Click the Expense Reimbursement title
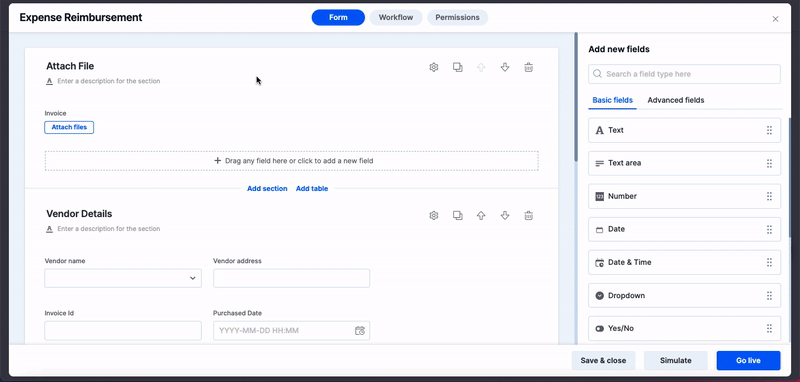The width and height of the screenshot is (800, 382). (81, 17)
